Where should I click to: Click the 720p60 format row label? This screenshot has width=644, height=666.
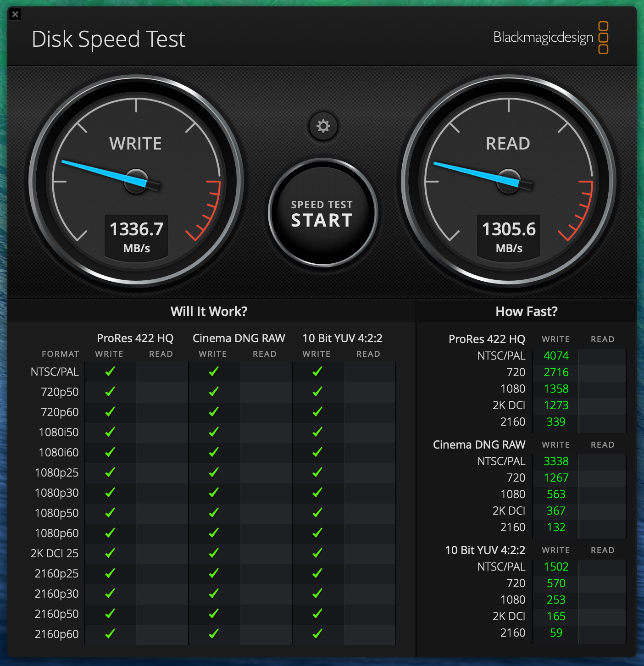click(60, 412)
